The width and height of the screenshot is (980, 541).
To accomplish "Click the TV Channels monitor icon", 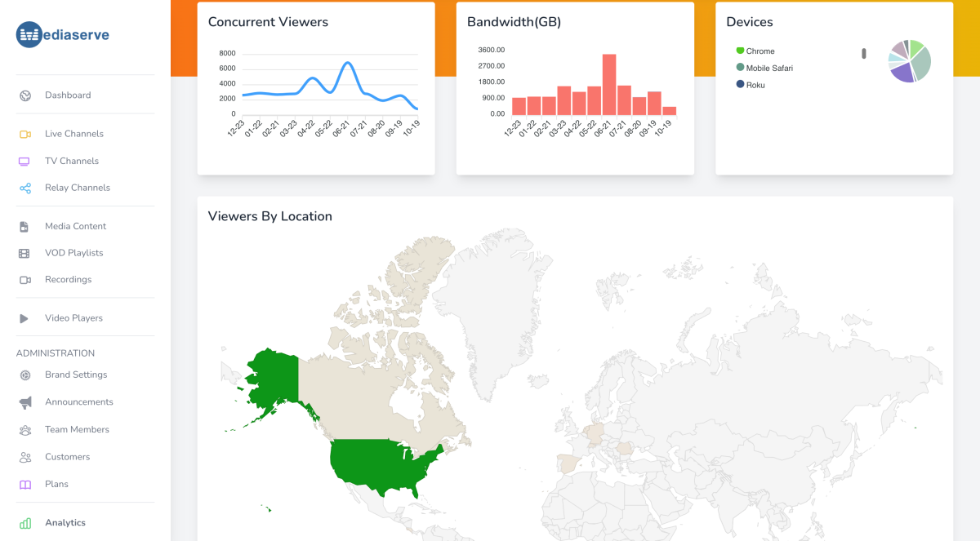I will pos(25,162).
